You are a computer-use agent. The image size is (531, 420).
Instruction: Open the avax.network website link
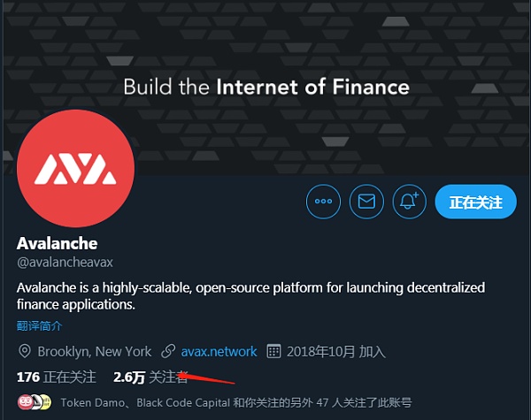[x=219, y=352]
